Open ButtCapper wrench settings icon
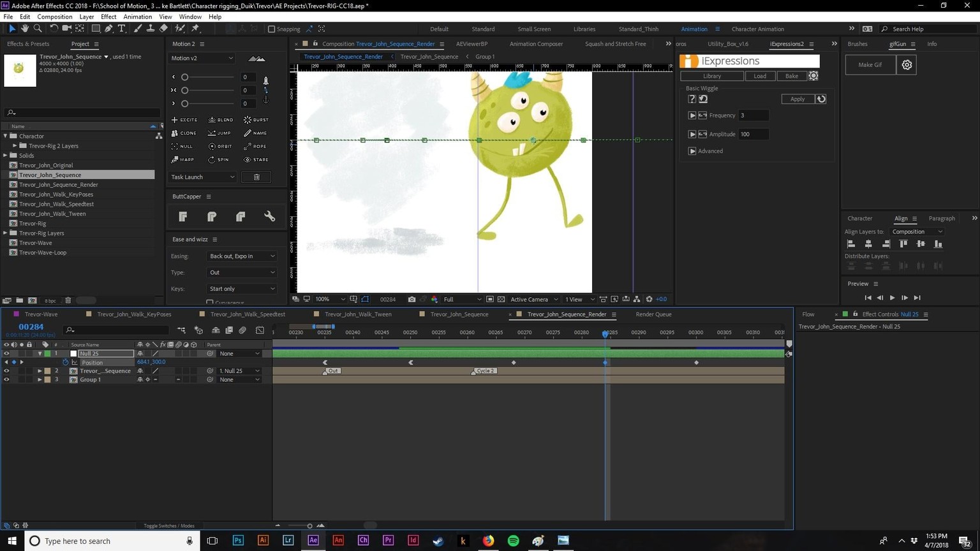Image resolution: width=980 pixels, height=551 pixels. [x=269, y=217]
